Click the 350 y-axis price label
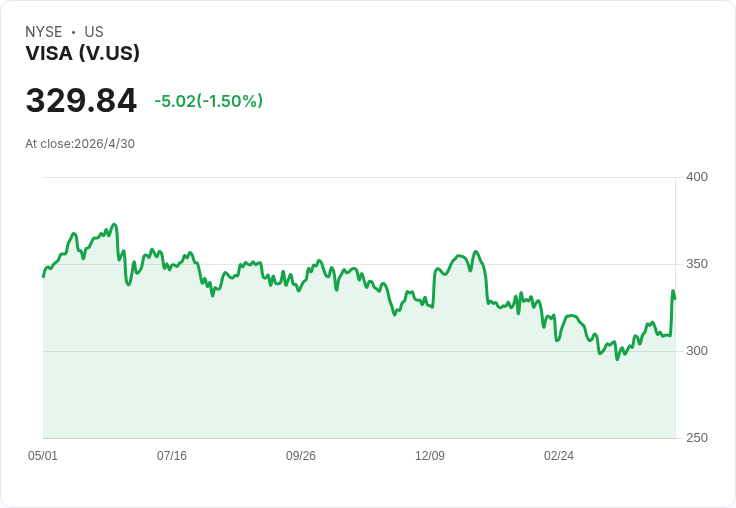 tap(697, 264)
